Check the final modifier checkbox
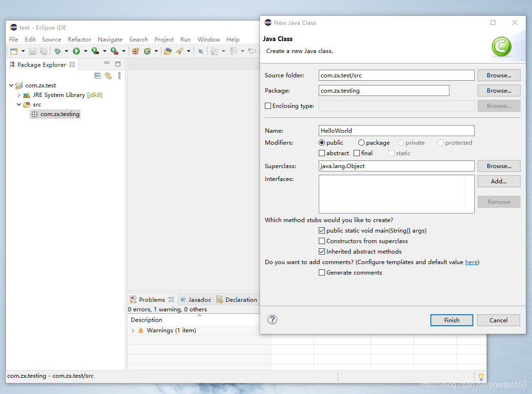 356,153
